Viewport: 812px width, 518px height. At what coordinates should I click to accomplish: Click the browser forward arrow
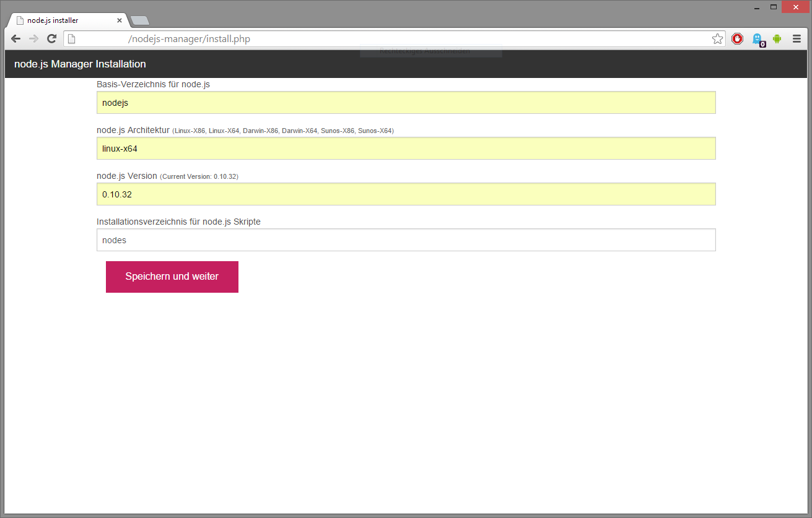click(x=34, y=39)
